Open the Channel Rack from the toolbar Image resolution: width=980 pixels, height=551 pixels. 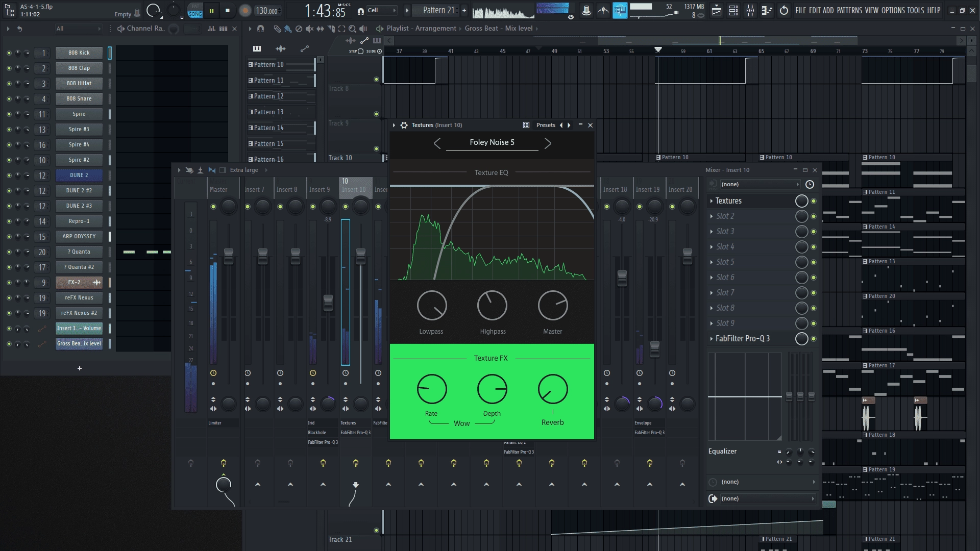[733, 10]
